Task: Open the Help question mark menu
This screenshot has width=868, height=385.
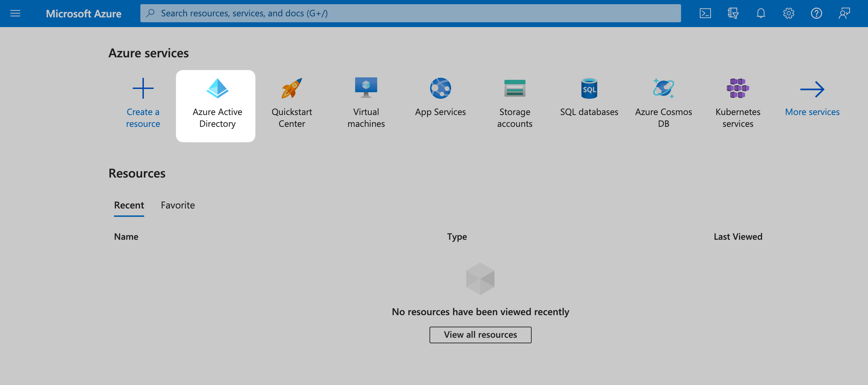Action: tap(816, 13)
